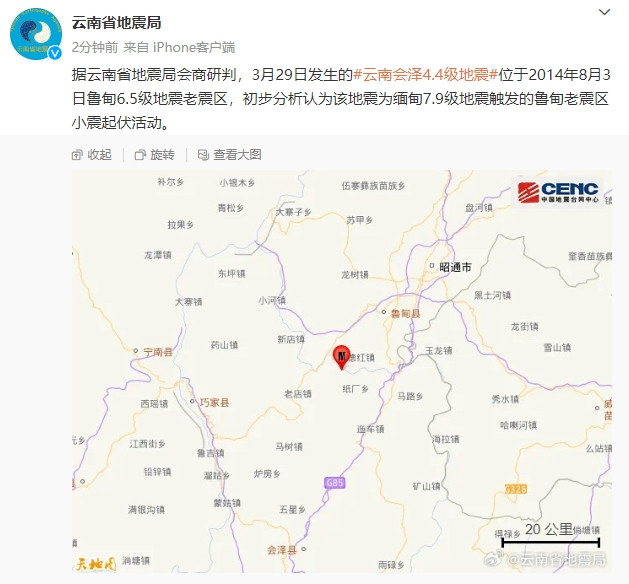The height and width of the screenshot is (584, 629).
Task: Select the enlarge icon beside 查看大图
Action: (203, 155)
